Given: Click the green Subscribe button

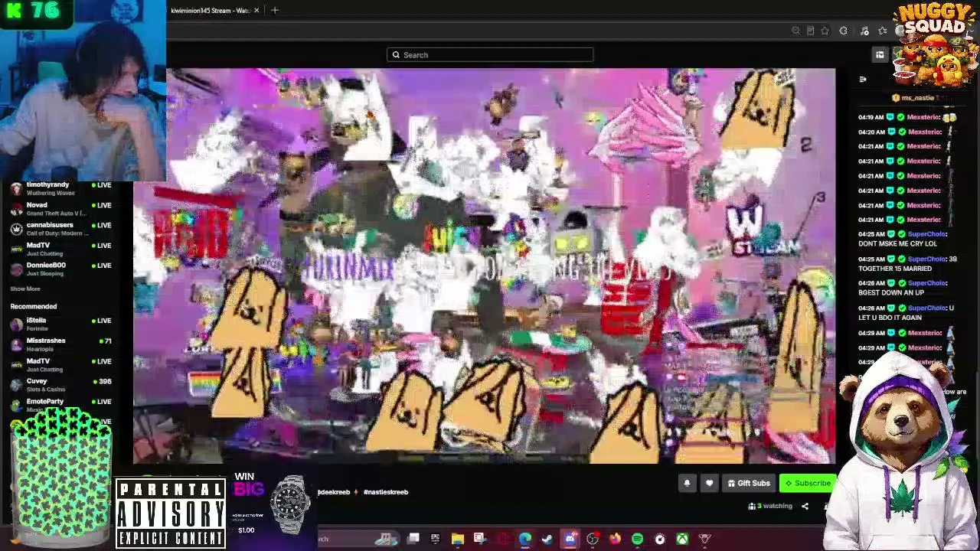Looking at the screenshot, I should [x=808, y=483].
